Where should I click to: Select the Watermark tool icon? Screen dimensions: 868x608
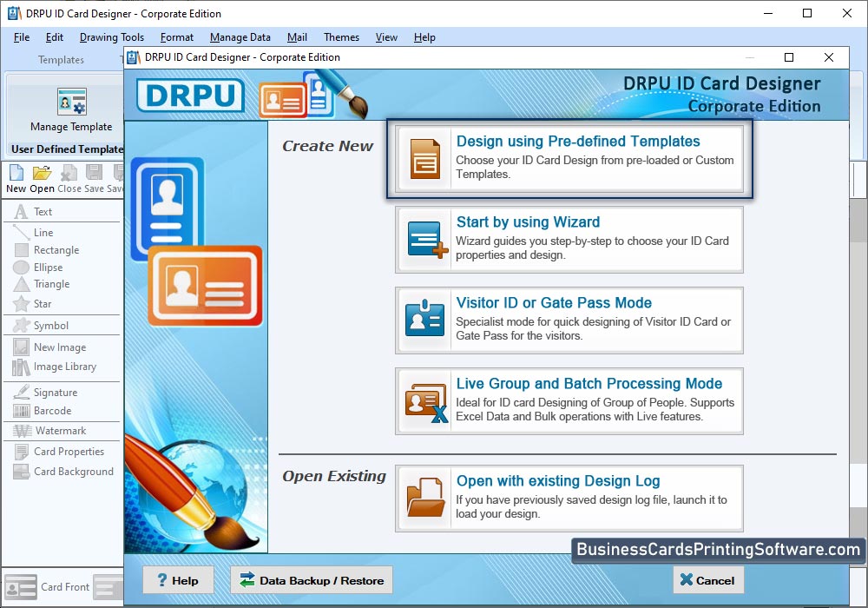[x=23, y=431]
